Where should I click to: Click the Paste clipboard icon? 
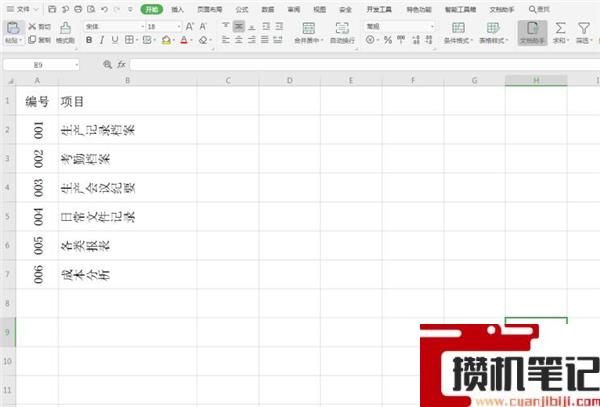click(x=13, y=28)
